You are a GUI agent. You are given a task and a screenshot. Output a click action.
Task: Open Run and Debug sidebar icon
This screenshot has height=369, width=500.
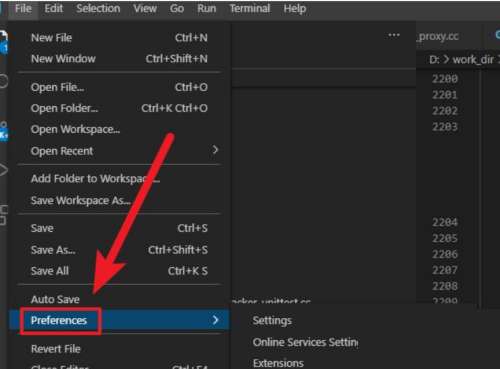[3, 170]
